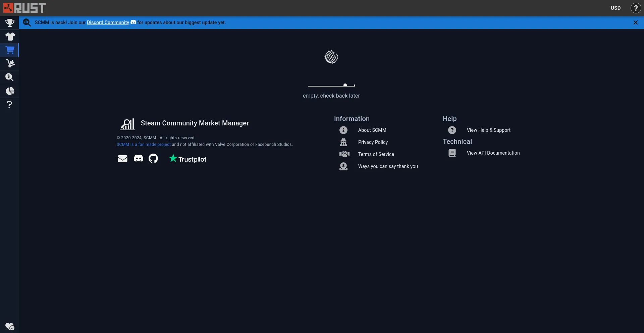Open the pie chart statistics icon

[x=10, y=91]
